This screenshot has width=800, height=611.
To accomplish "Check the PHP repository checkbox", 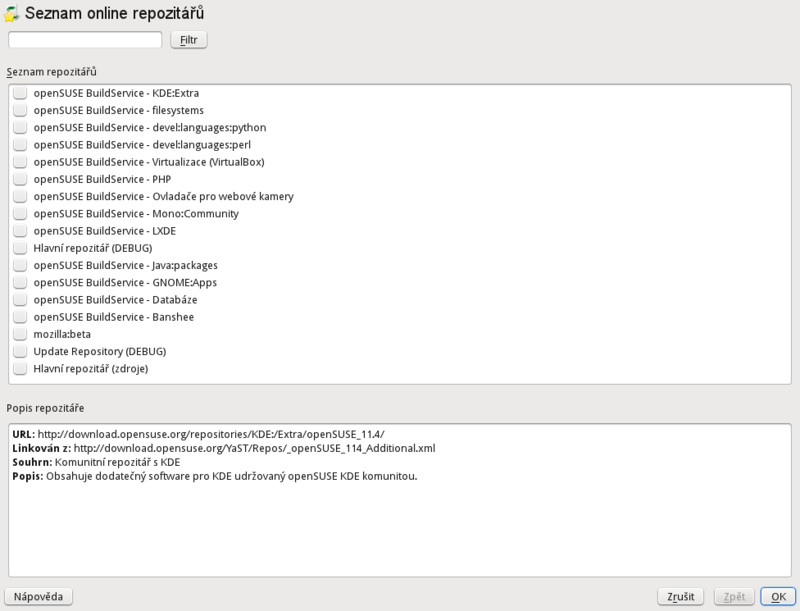I will (20, 179).
